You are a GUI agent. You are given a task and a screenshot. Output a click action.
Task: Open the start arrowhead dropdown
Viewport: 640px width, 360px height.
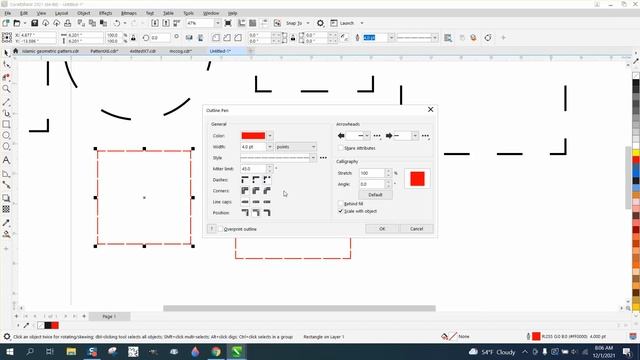tap(367, 136)
